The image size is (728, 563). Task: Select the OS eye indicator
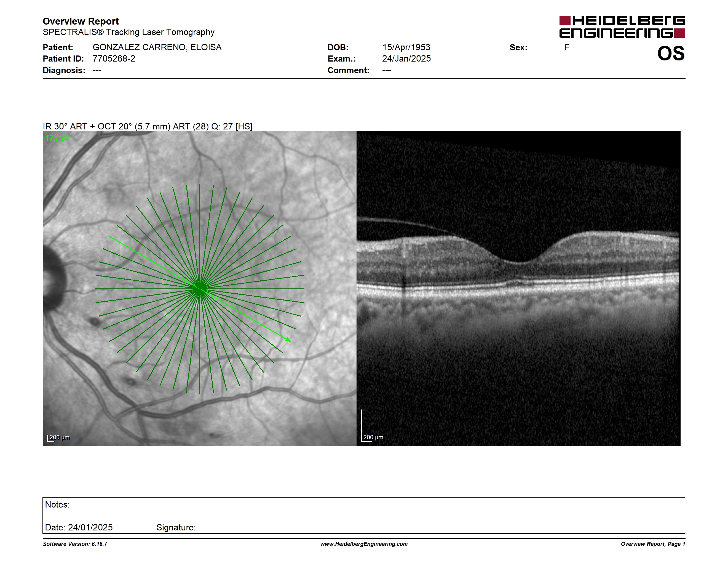(x=671, y=53)
